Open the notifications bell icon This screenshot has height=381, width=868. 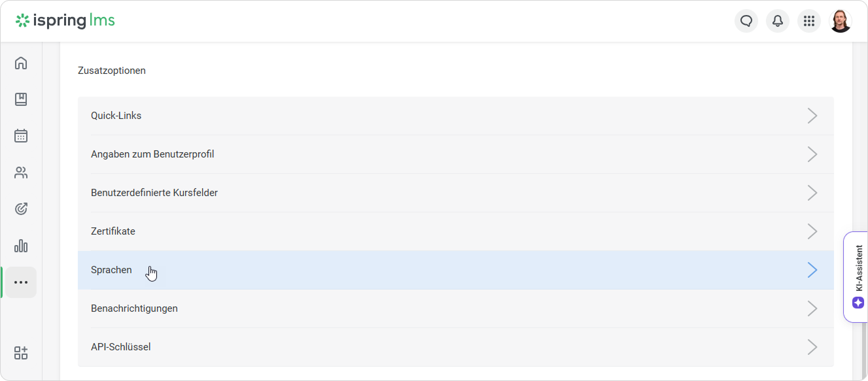coord(778,21)
